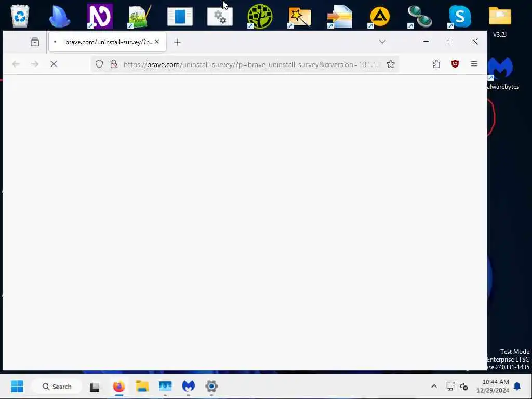Open tracking protection shield icon
Screen dimensions: 532x399
click(99, 64)
